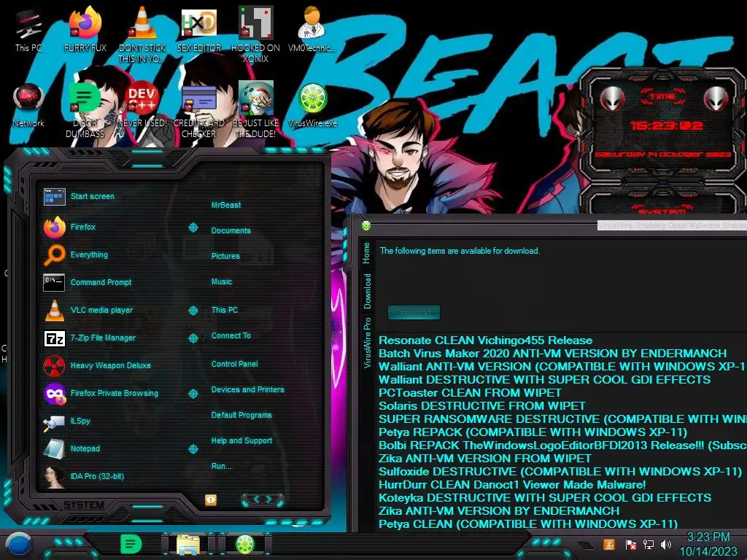Image resolution: width=747 pixels, height=560 pixels.
Task: Open Control Panel in start menu
Action: [x=234, y=364]
